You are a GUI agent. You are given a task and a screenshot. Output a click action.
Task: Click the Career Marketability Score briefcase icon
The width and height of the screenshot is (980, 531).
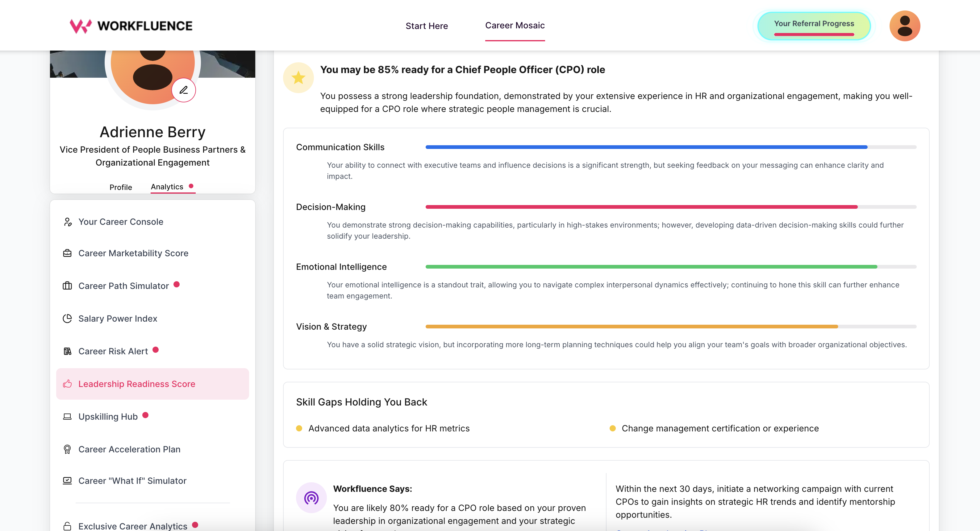click(x=67, y=253)
